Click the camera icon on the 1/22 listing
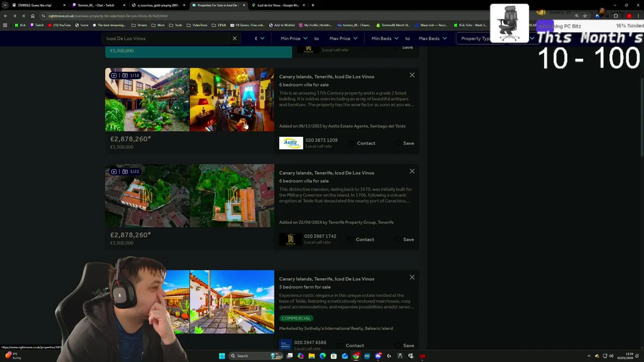This screenshot has height=362, width=644. (x=125, y=171)
